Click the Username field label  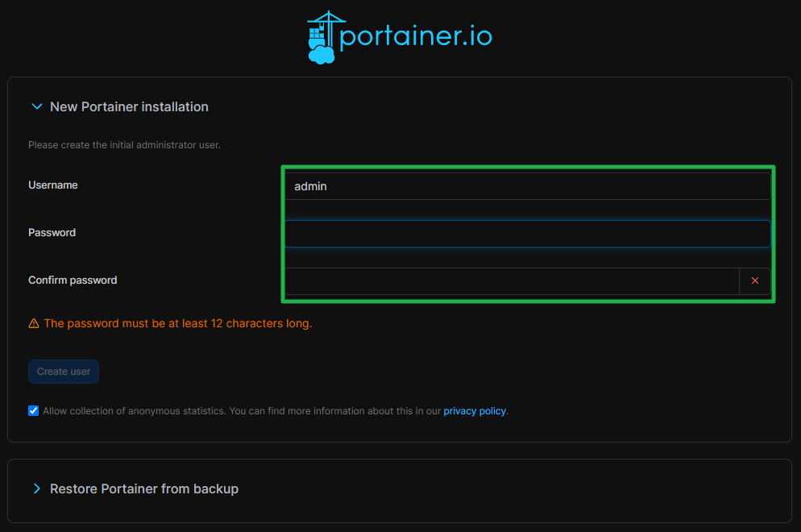[53, 185]
